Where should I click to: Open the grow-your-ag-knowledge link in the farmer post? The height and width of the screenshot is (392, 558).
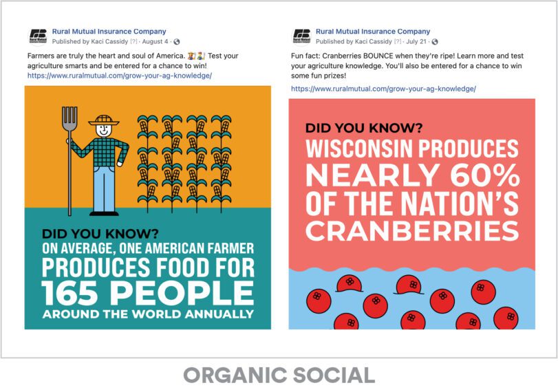click(x=120, y=75)
